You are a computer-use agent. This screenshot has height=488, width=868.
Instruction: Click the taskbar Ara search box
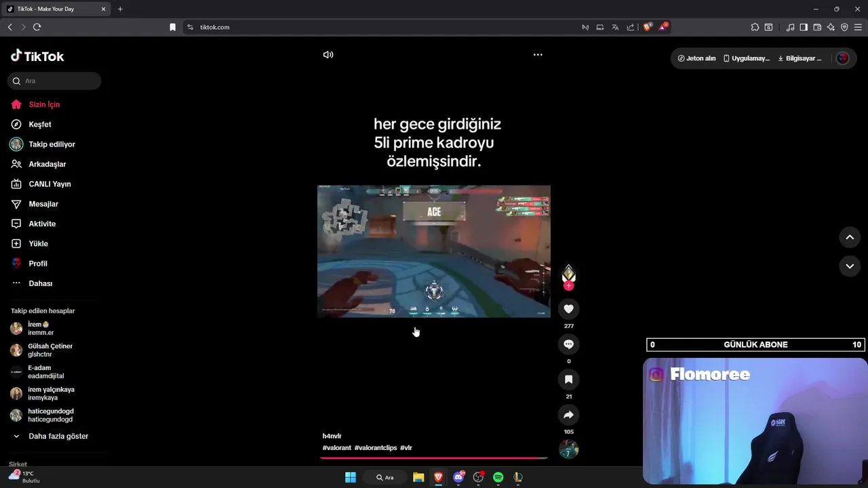[384, 477]
